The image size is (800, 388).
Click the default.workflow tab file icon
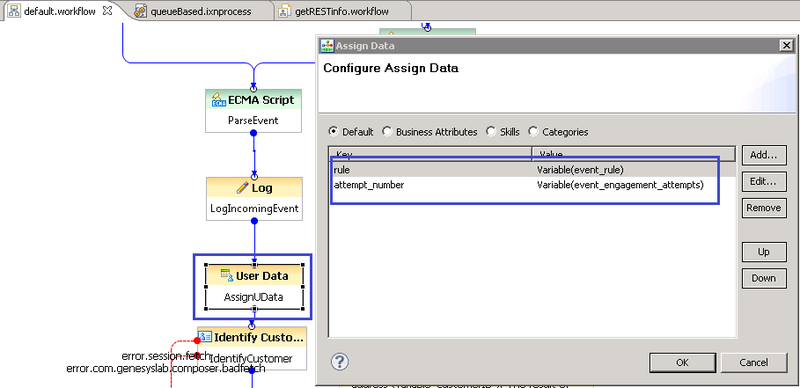coord(15,11)
